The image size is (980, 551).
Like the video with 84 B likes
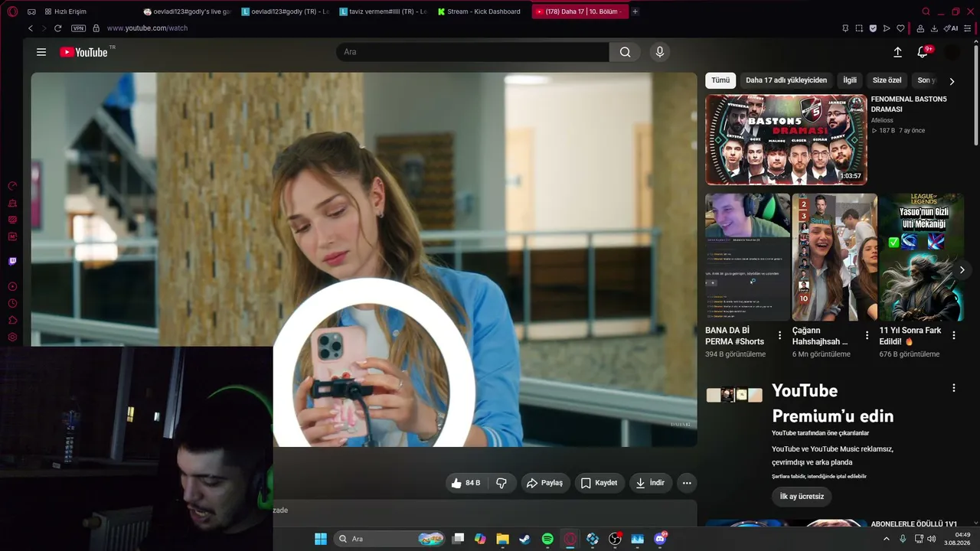click(x=466, y=483)
